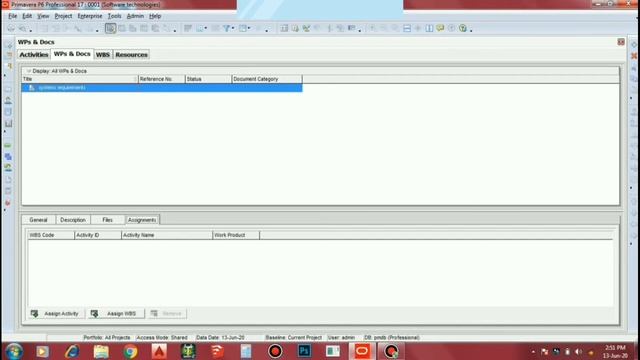Click the Assign Activity button

pos(56,313)
